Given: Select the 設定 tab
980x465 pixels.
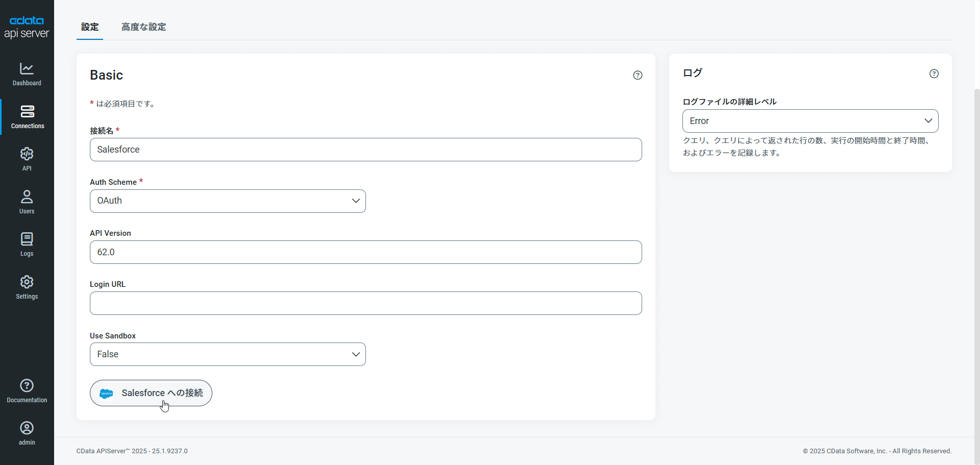Looking at the screenshot, I should tap(90, 27).
